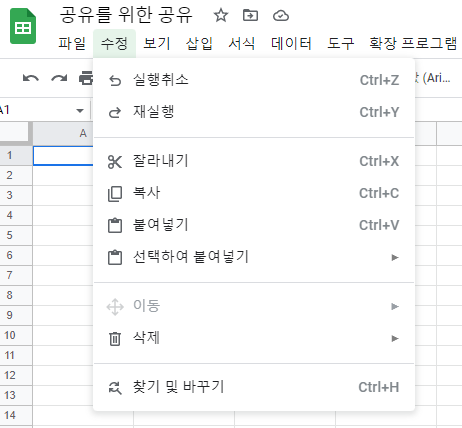Open the 도구 menu

click(x=340, y=43)
